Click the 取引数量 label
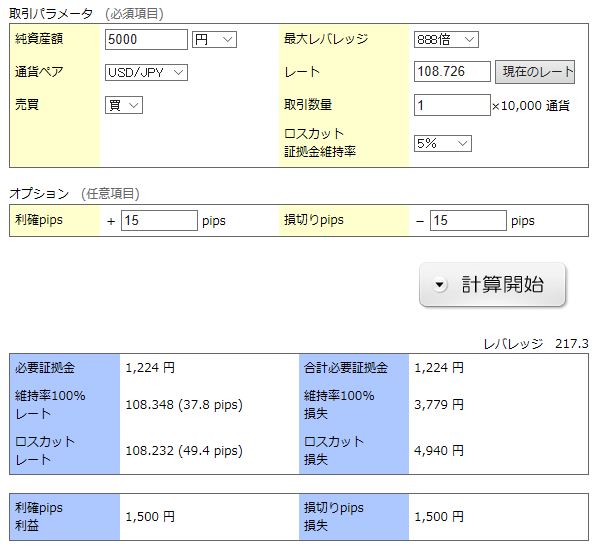This screenshot has height=555, width=599. click(x=308, y=104)
